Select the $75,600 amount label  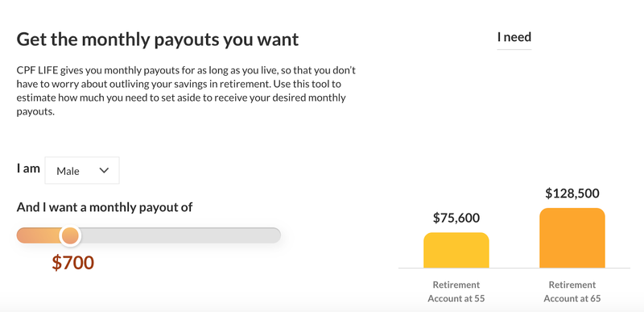pyautogui.click(x=456, y=218)
